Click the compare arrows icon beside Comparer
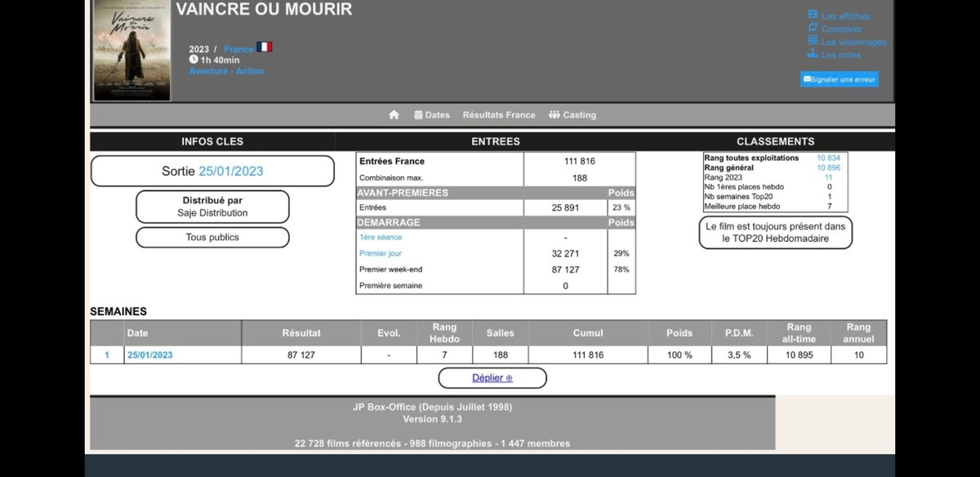980x477 pixels. pos(813,28)
